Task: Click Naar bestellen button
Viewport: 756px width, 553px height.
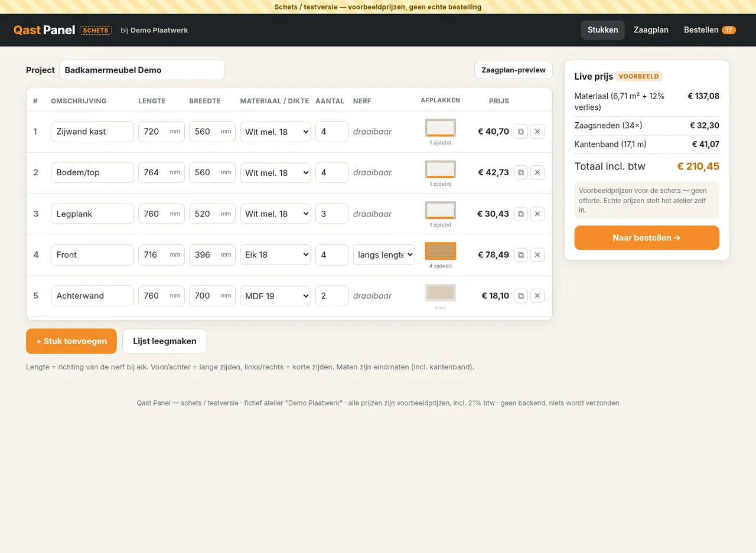Action: (647, 238)
